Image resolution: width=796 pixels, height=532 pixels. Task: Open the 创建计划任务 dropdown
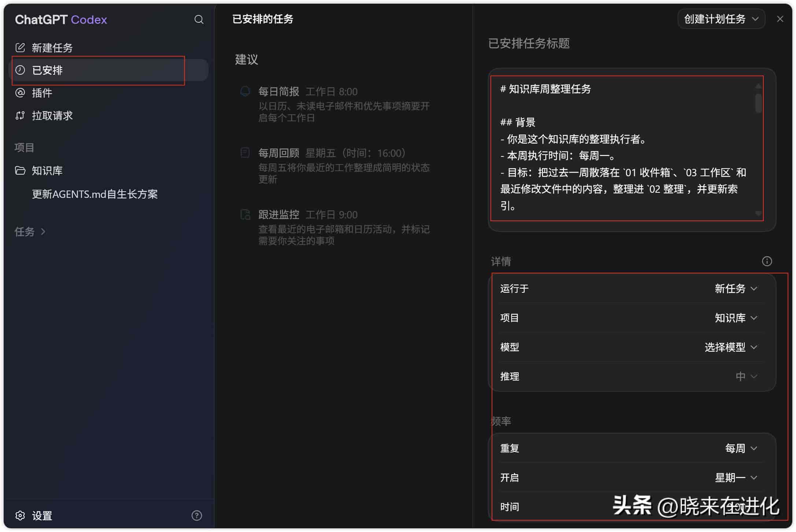(x=721, y=19)
